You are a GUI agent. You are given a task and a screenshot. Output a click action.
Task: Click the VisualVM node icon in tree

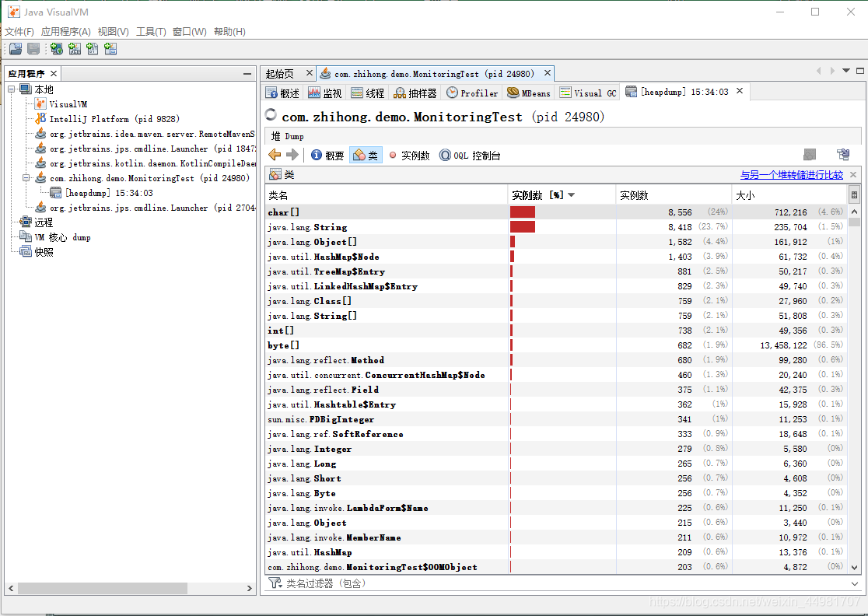(x=41, y=103)
